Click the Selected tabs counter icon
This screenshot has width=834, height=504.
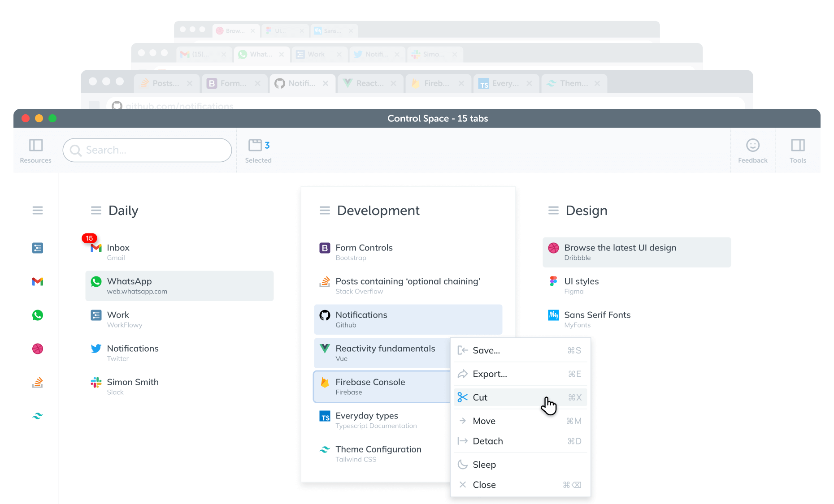click(x=259, y=151)
